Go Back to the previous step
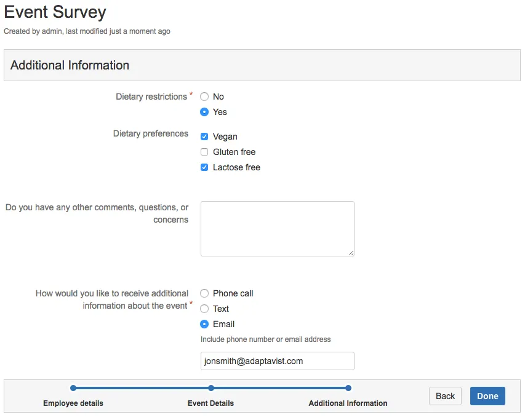525x420 pixels. pos(445,396)
